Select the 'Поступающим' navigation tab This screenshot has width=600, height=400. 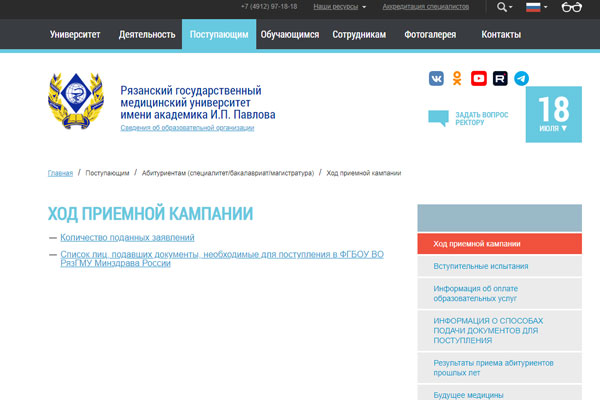(219, 34)
